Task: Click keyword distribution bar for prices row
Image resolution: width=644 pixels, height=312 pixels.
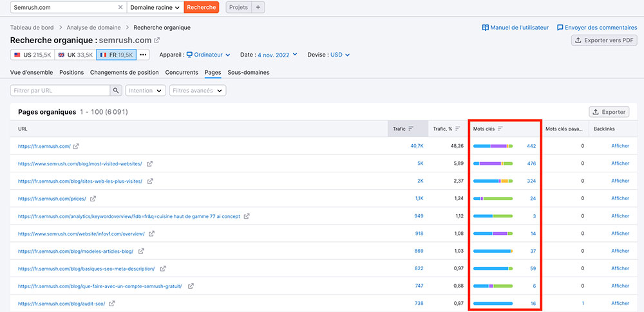Action: click(493, 199)
